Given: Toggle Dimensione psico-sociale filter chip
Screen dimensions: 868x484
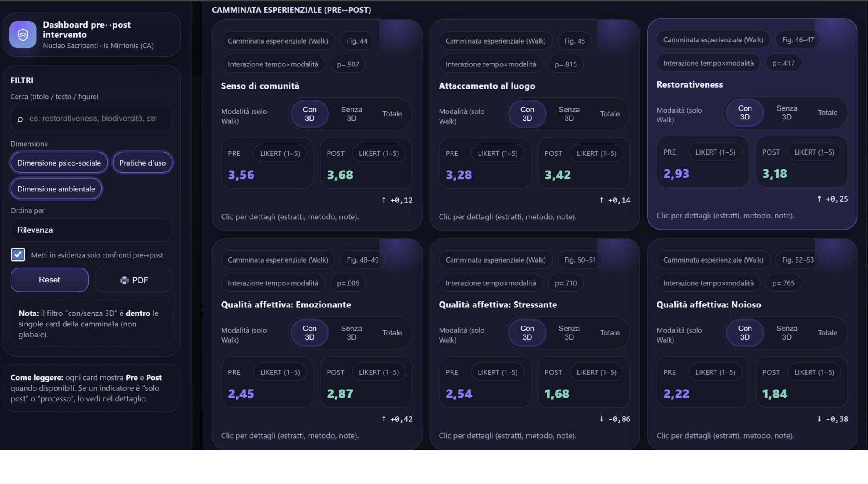Looking at the screenshot, I should click(59, 163).
